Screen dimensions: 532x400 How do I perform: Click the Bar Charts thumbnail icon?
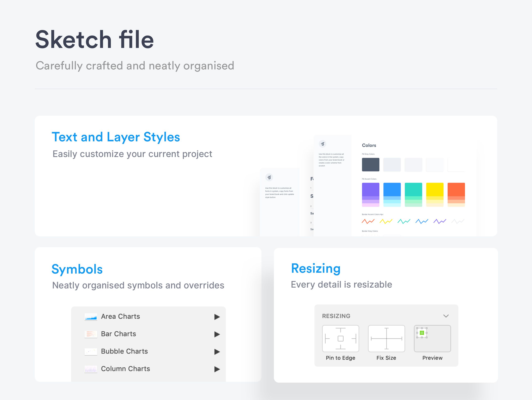(x=91, y=334)
